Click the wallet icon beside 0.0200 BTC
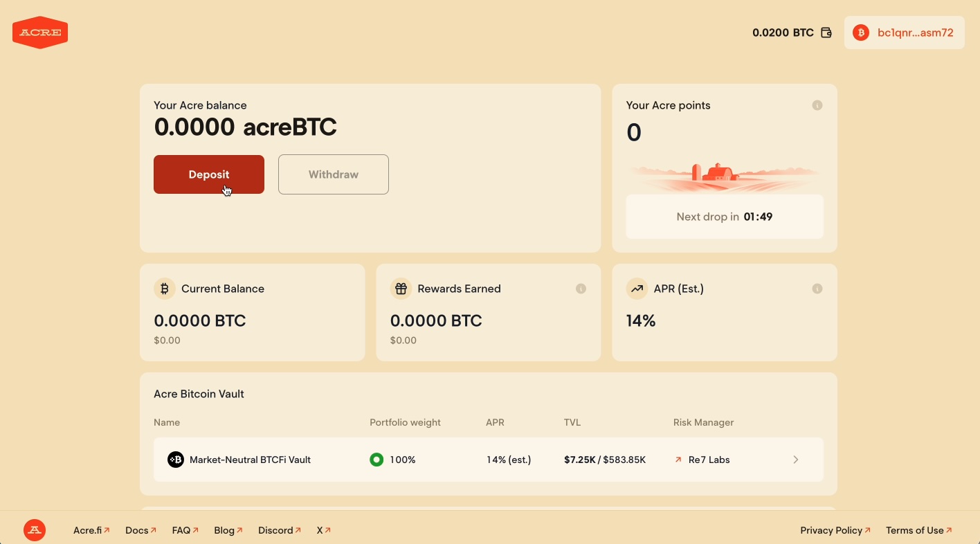 tap(826, 33)
